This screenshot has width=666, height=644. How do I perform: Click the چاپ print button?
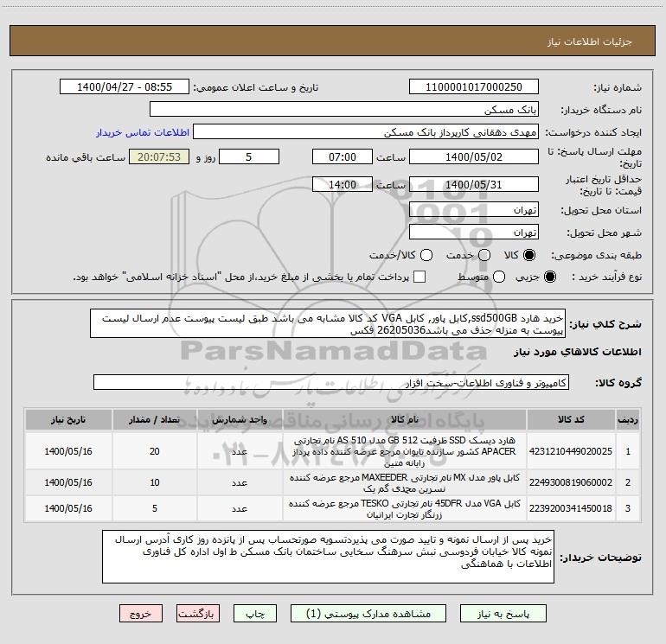255,614
